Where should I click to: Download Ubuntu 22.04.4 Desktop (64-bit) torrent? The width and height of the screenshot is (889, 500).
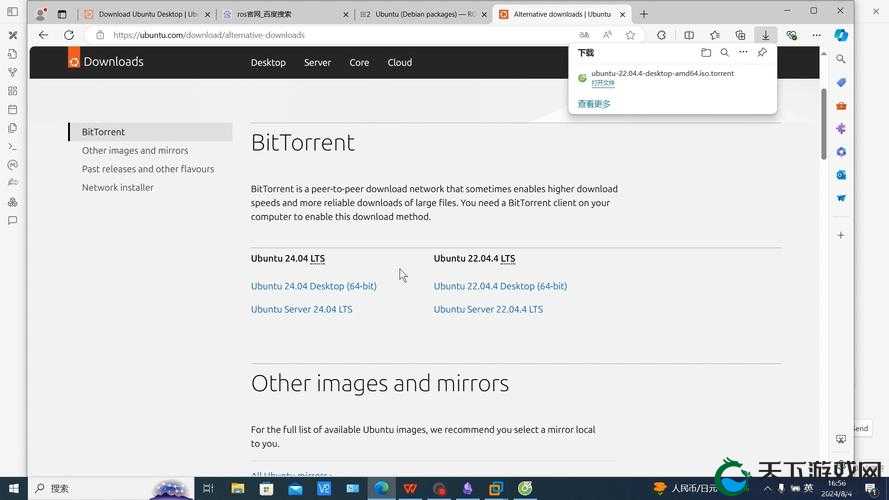[x=500, y=286]
